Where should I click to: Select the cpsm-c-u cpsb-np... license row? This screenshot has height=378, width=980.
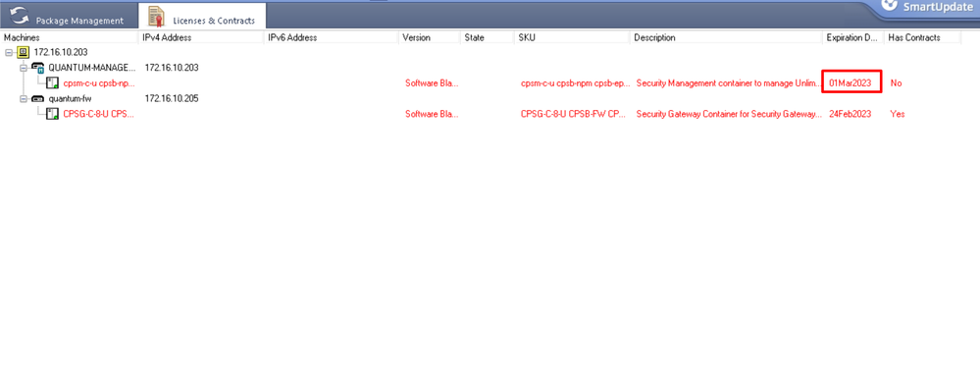(x=99, y=82)
